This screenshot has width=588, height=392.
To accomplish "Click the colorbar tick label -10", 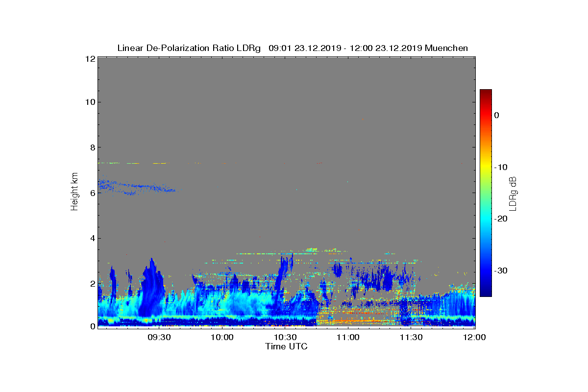I will point(501,167).
